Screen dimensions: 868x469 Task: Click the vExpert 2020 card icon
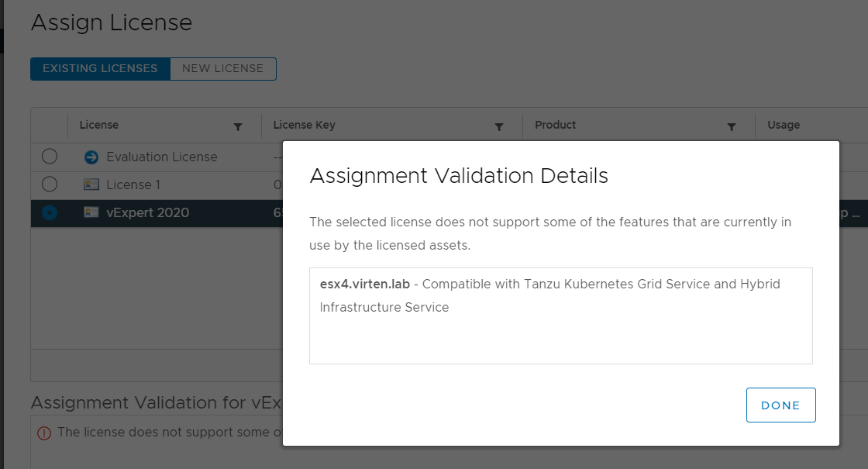[91, 212]
